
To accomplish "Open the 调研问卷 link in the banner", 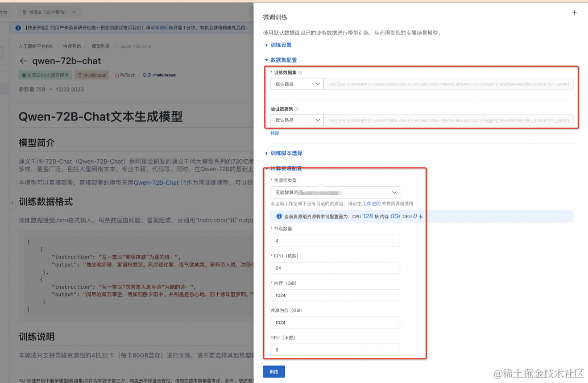I will 164,28.
